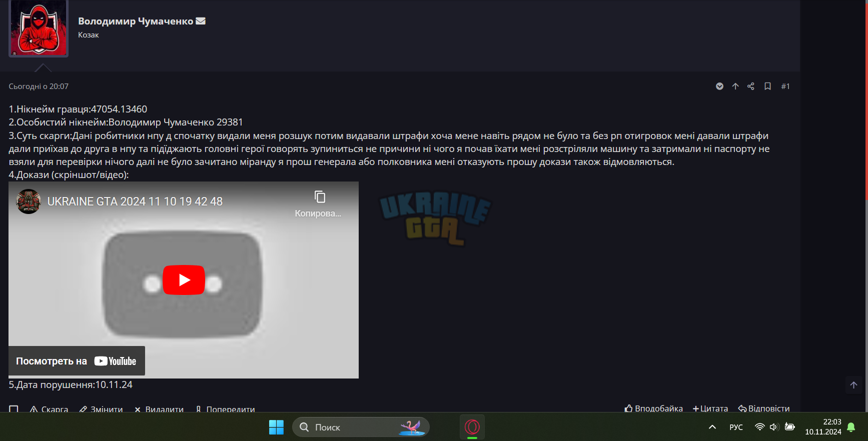
Task: Reply to the post via Відповісти
Action: (764, 408)
